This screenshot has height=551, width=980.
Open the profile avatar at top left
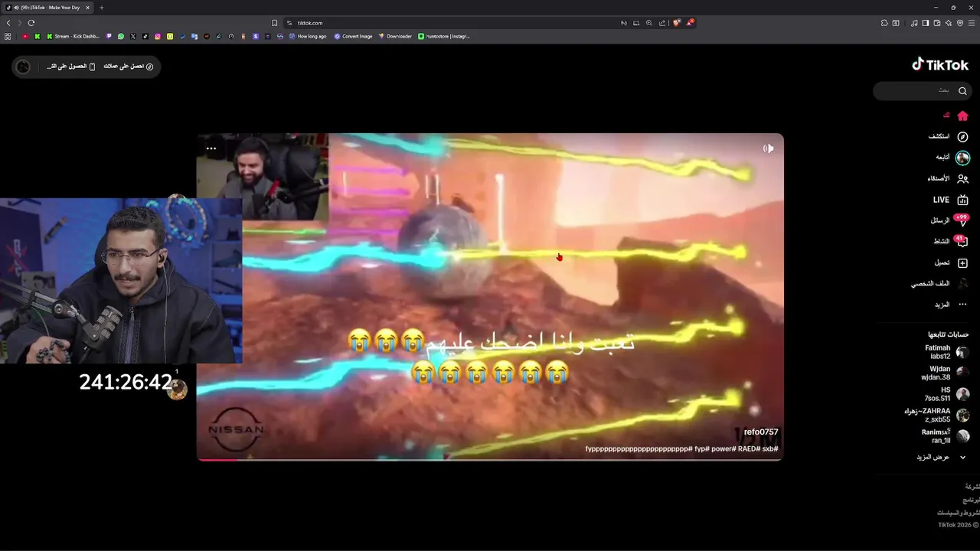coord(23,67)
